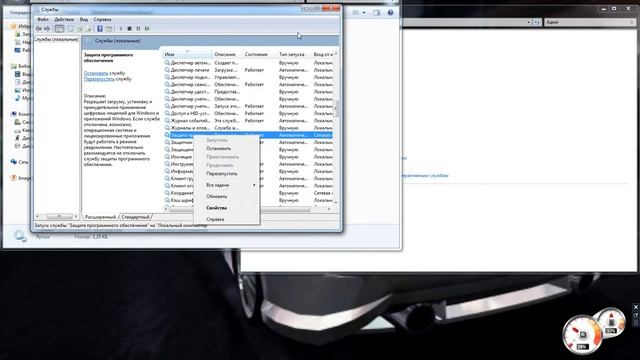640x360 pixels.
Task: Click the Stop service square icon
Action: [129, 29]
